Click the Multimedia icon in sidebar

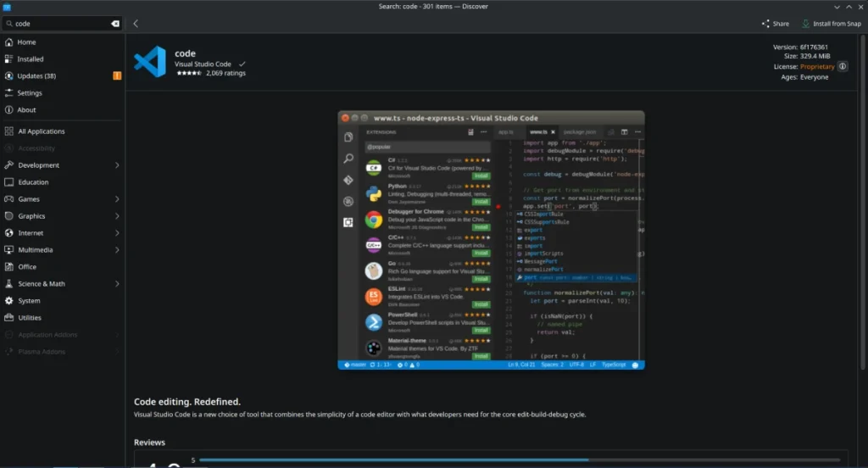tap(8, 250)
